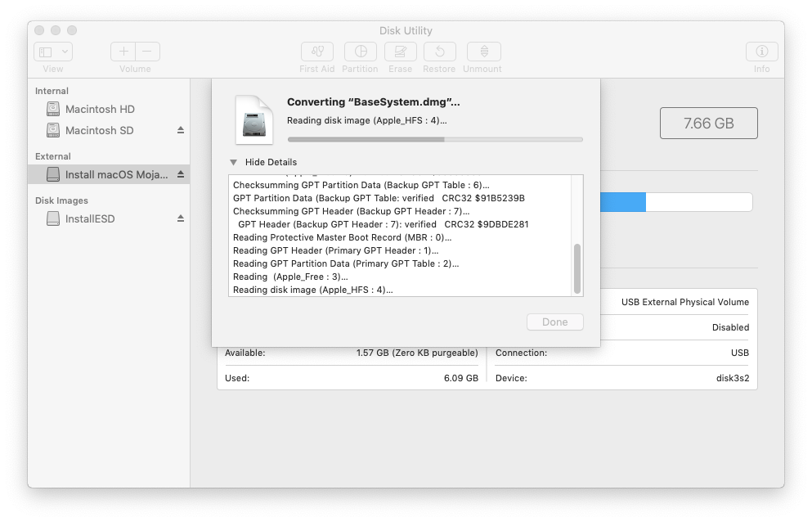Image resolution: width=812 pixels, height=522 pixels.
Task: Click the 'Disabled' value in info table
Action: tap(731, 327)
